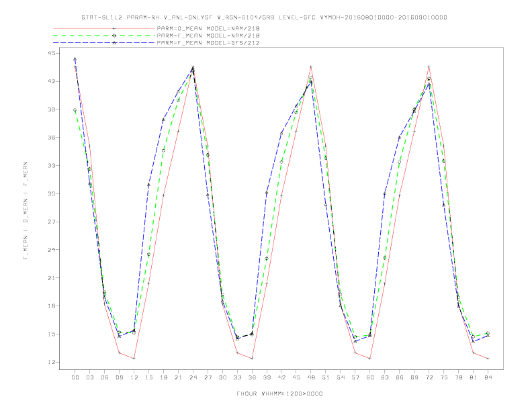Click the plus marker on the red legend line
This screenshot has width=532, height=411.
coord(114,28)
